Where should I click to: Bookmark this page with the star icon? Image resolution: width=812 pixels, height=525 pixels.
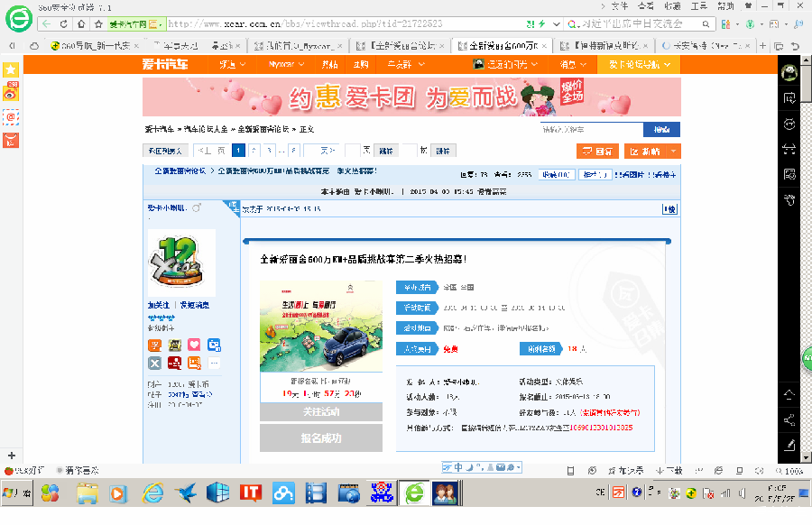pyautogui.click(x=98, y=23)
